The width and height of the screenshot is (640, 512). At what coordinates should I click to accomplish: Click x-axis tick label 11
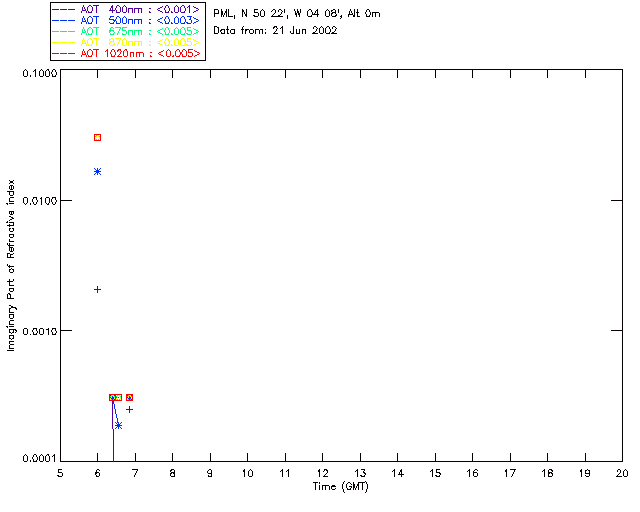point(285,473)
